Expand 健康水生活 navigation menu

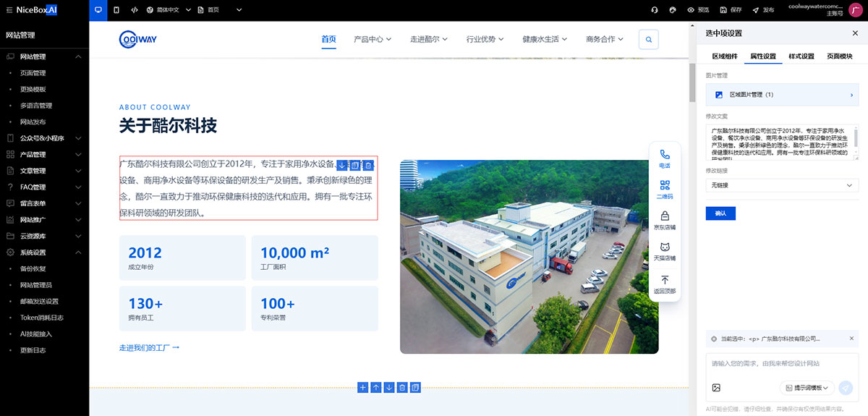click(x=545, y=39)
